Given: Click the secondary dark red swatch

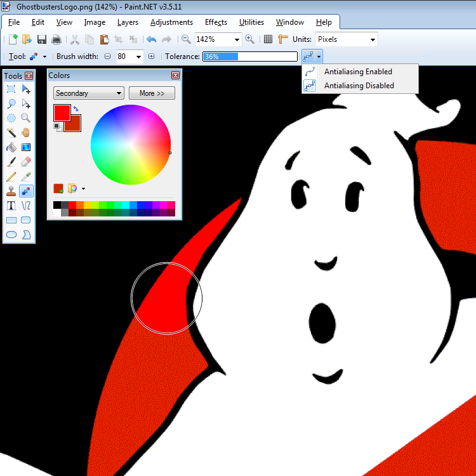Looking at the screenshot, I should [76, 126].
